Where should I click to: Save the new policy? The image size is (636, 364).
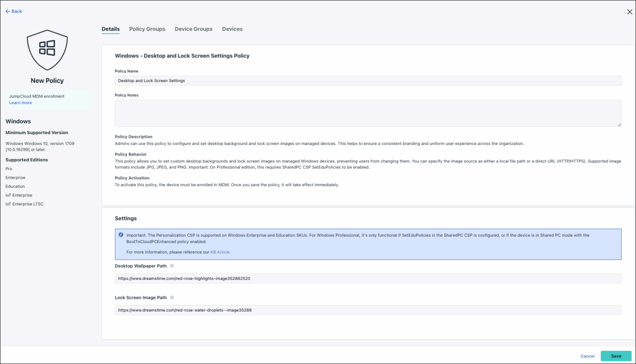(x=616, y=356)
